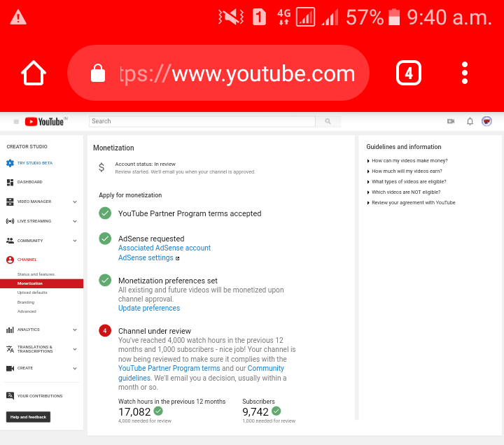Open YouTube Partner Program terms link
504x445 pixels.
tap(169, 368)
